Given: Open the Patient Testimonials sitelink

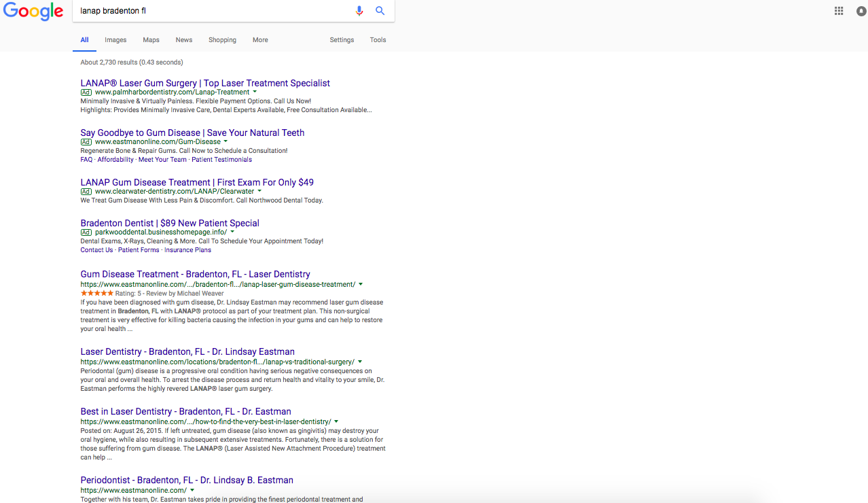Looking at the screenshot, I should click(221, 160).
